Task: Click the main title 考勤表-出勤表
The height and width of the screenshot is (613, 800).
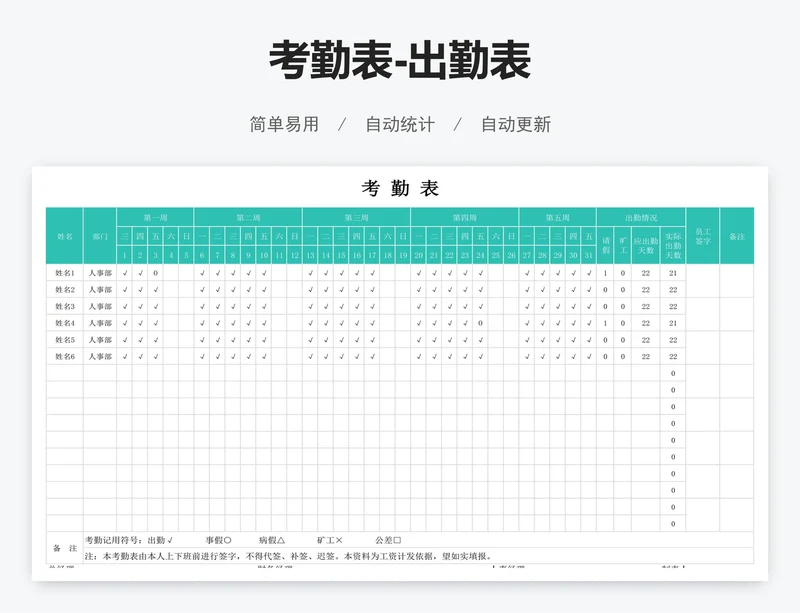Action: 400,61
